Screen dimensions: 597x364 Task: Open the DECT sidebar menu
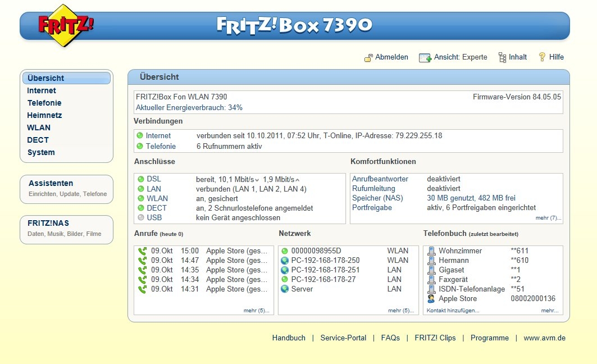click(x=38, y=140)
